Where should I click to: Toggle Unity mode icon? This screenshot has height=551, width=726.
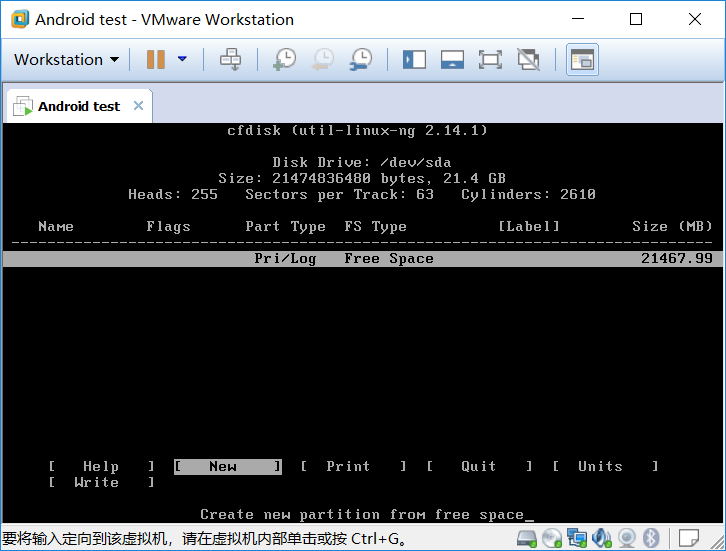tap(528, 60)
